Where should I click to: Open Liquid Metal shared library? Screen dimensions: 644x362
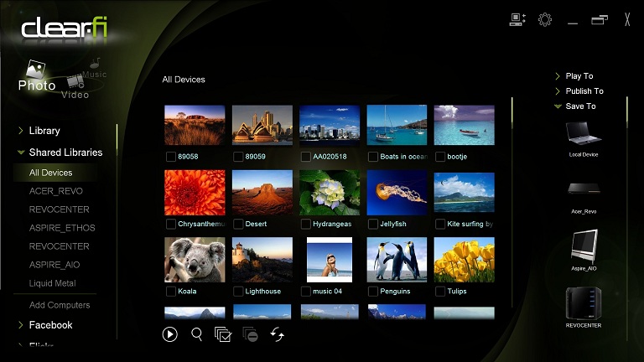[53, 283]
